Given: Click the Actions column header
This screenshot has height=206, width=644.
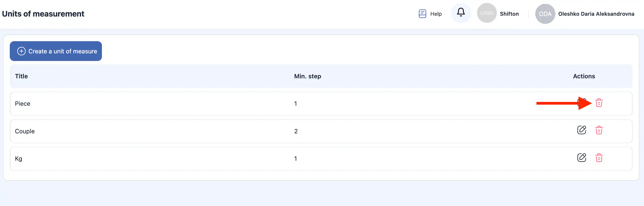Looking at the screenshot, I should 584,76.
